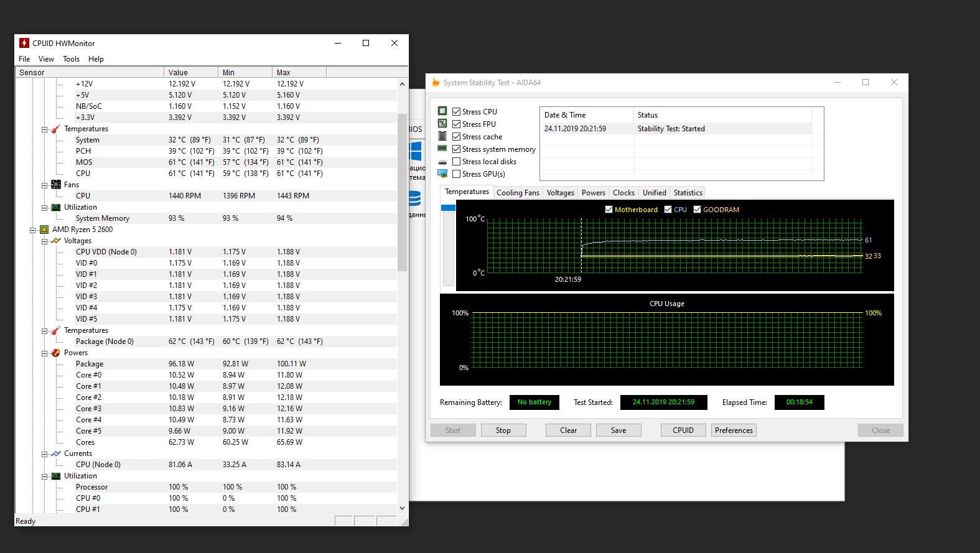Click the fan icon next to Fans

click(56, 185)
